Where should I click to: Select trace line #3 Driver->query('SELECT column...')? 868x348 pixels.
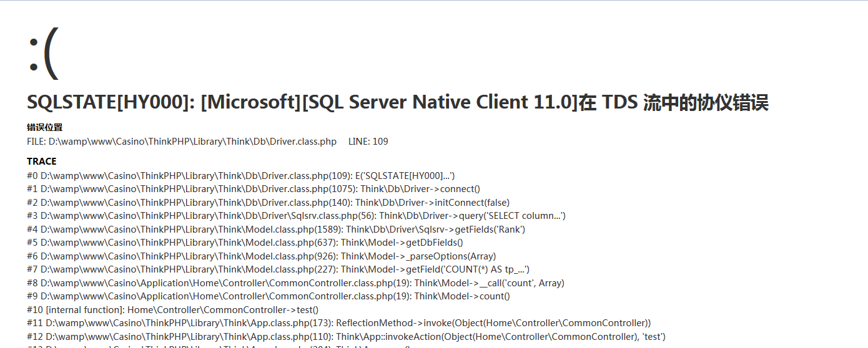point(296,216)
